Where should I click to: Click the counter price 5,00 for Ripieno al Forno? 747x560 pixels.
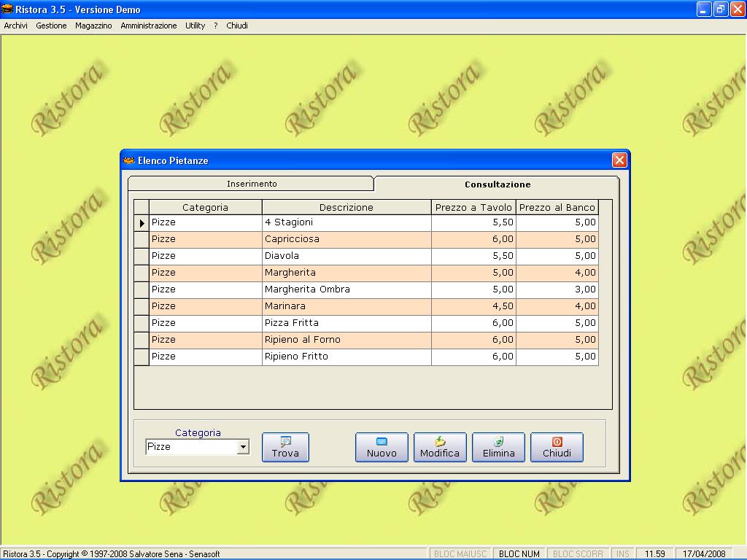(x=557, y=340)
